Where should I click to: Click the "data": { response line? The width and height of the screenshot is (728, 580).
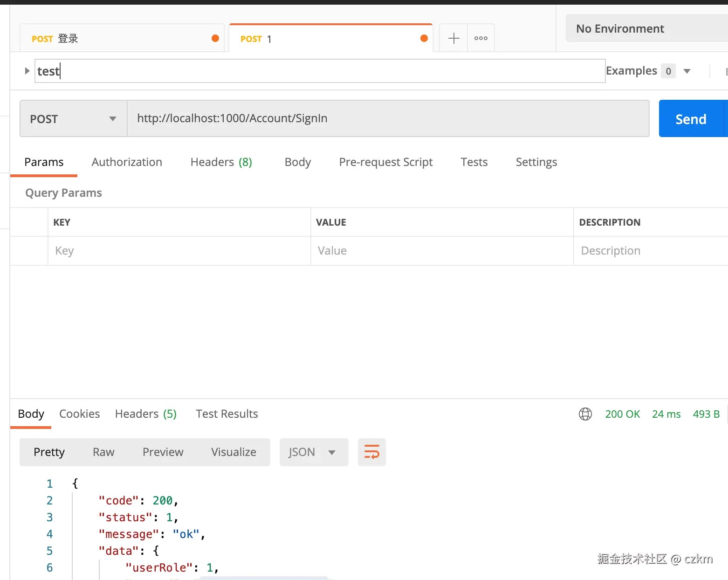pos(129,551)
